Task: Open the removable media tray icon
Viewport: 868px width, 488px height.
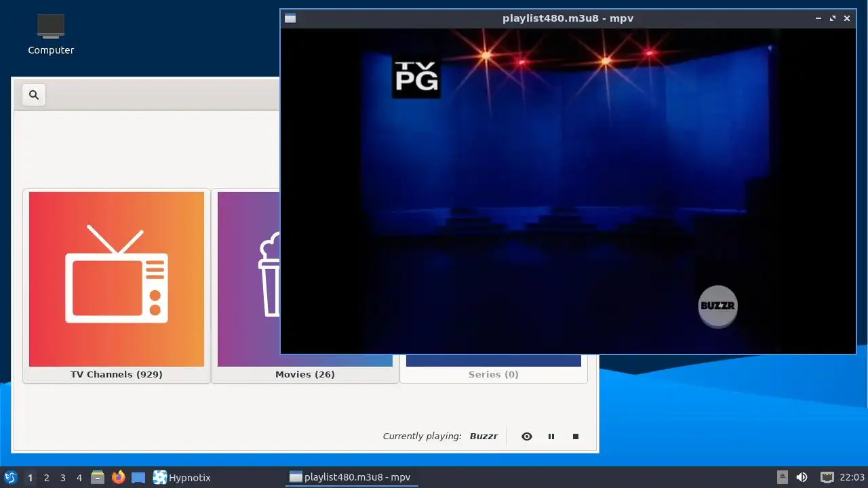Action: [x=783, y=477]
